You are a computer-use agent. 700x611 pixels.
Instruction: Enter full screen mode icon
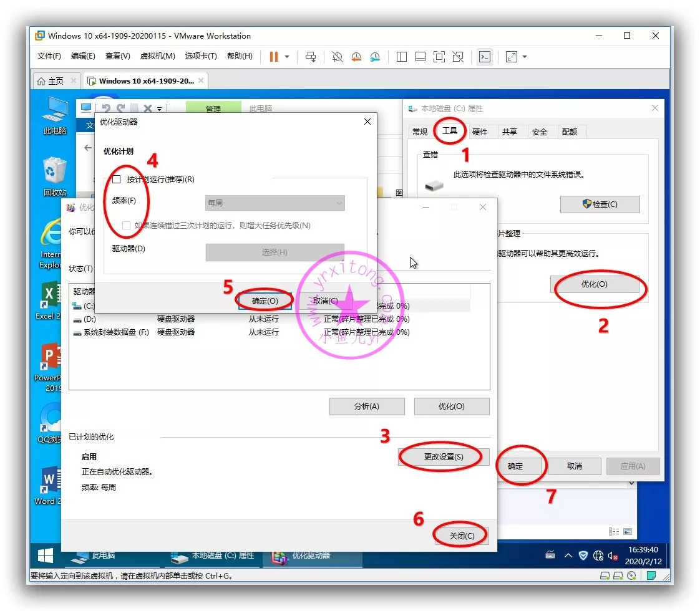[439, 57]
